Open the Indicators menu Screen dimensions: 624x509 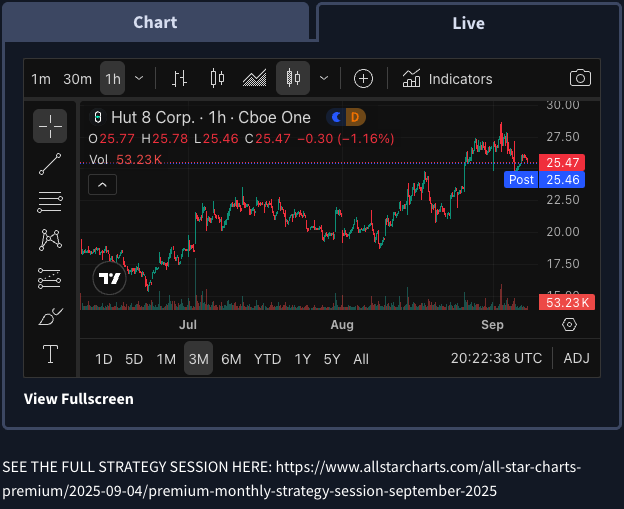click(x=447, y=78)
